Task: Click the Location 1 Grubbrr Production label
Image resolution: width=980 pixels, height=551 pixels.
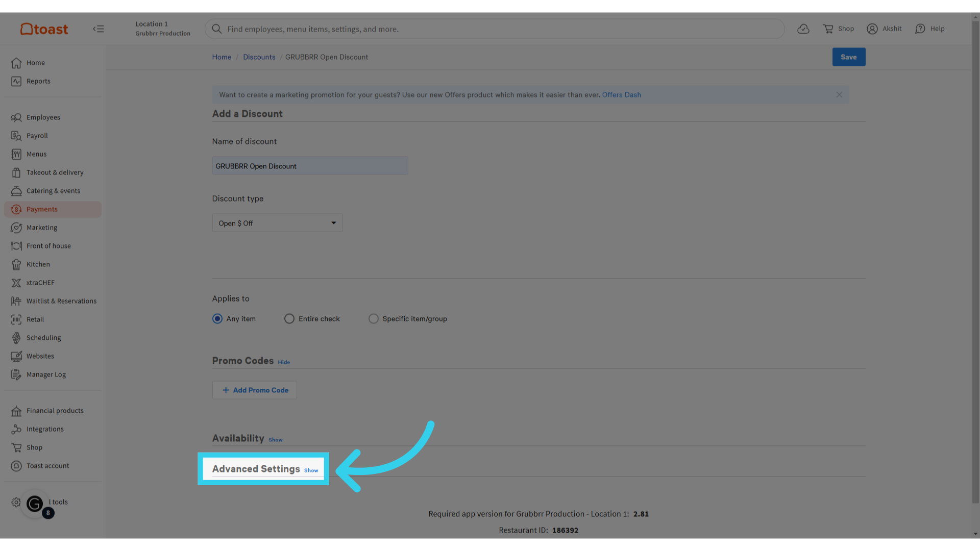Action: click(162, 29)
